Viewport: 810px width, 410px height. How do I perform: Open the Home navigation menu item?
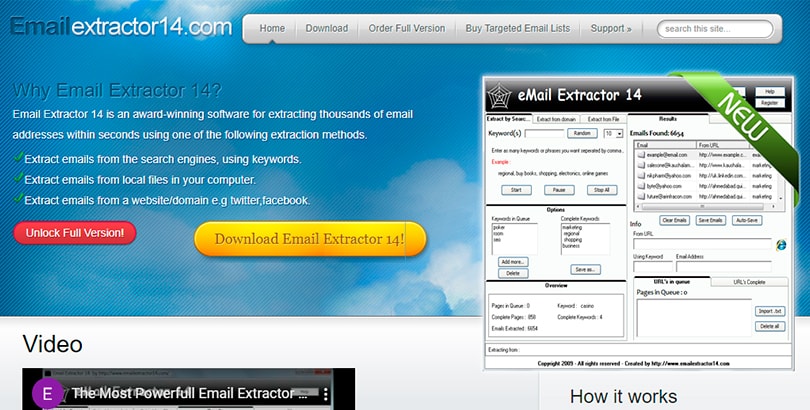coord(272,28)
